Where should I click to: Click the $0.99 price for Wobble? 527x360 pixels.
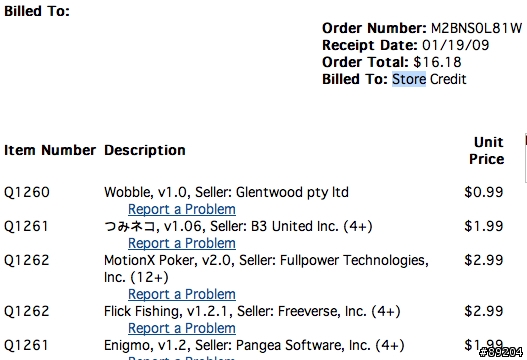(484, 192)
